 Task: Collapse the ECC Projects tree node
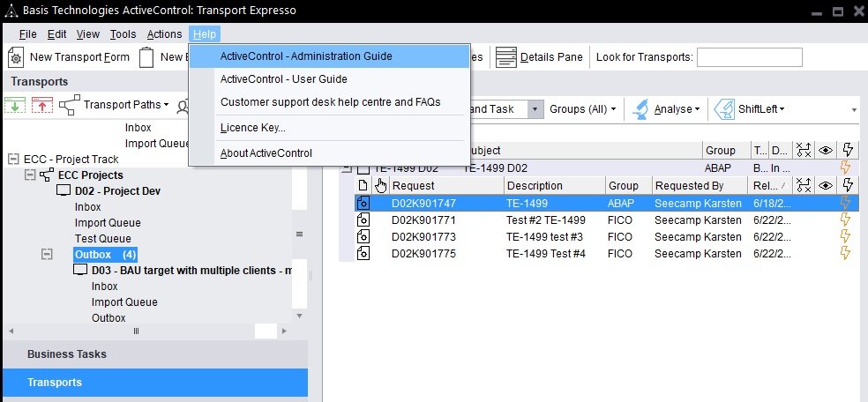pyautogui.click(x=31, y=175)
